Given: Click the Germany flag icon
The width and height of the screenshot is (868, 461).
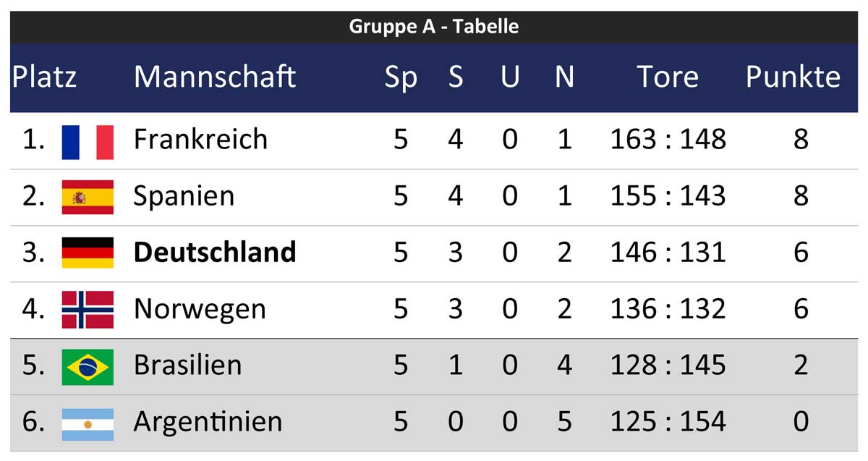Looking at the screenshot, I should (x=88, y=253).
